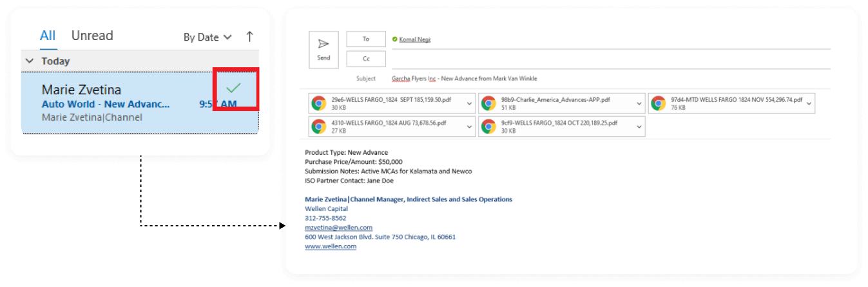The width and height of the screenshot is (868, 287).
Task: Click the Cc button
Action: 366,59
